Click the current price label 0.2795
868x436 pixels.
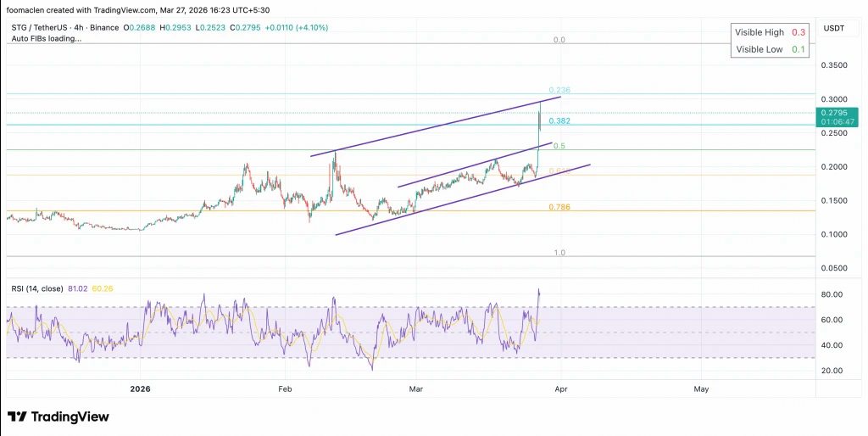pyautogui.click(x=836, y=113)
